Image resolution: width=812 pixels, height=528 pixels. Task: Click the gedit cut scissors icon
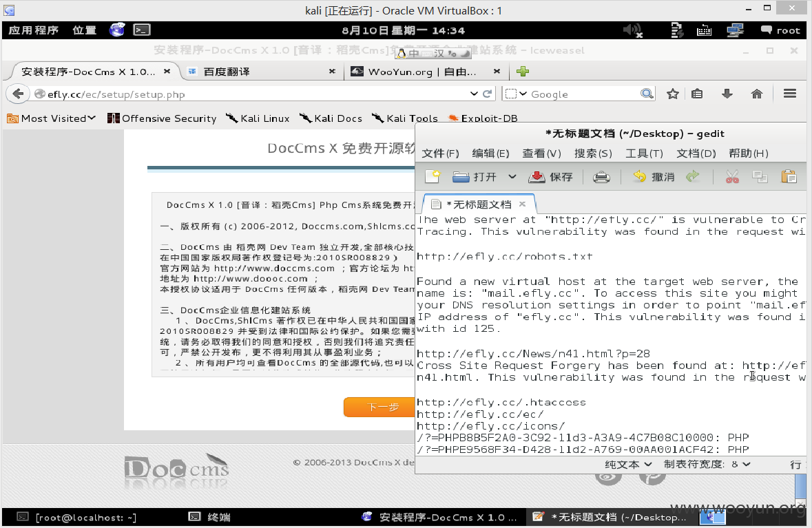coord(731,177)
